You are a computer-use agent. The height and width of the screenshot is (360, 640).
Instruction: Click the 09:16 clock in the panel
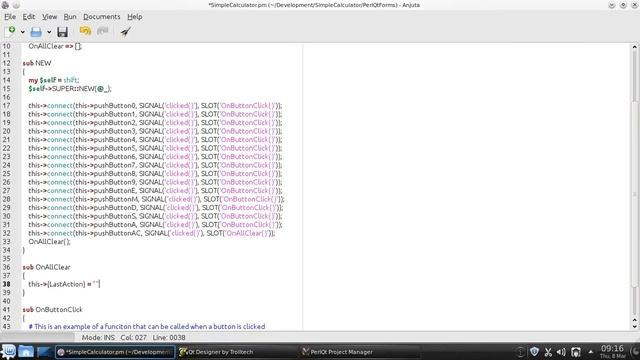pyautogui.click(x=612, y=349)
